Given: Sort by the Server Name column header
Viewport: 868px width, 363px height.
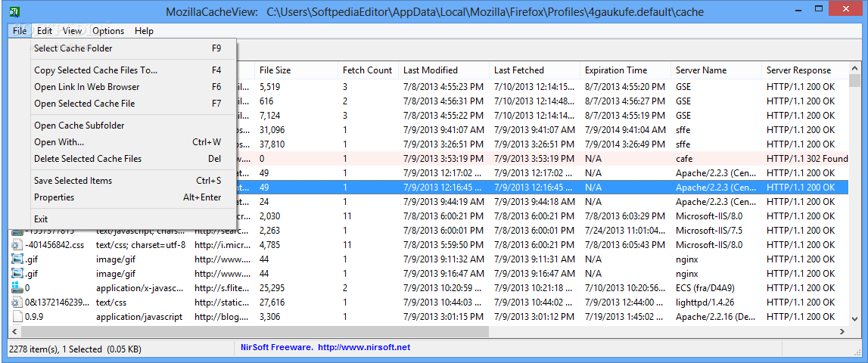Looking at the screenshot, I should pos(716,70).
